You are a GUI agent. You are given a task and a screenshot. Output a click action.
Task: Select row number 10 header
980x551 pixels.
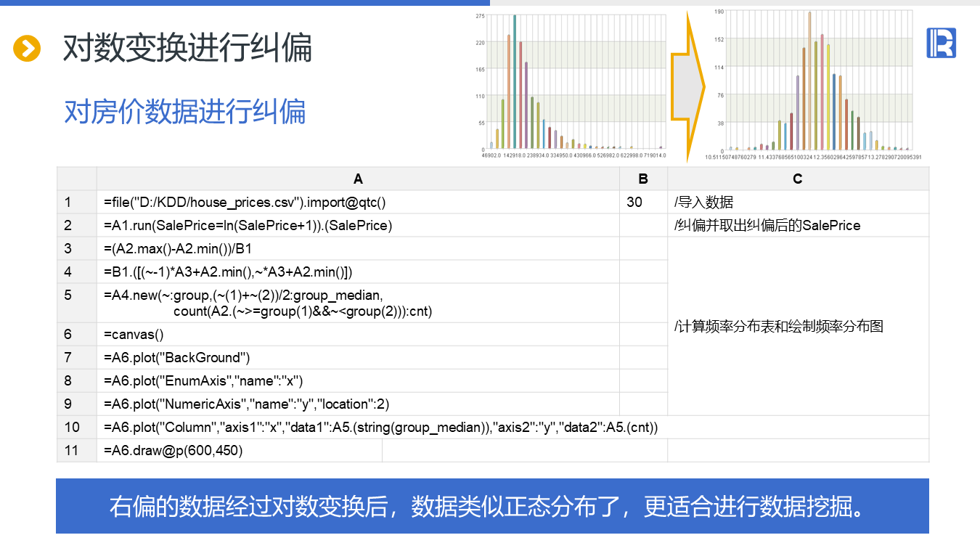click(x=76, y=427)
